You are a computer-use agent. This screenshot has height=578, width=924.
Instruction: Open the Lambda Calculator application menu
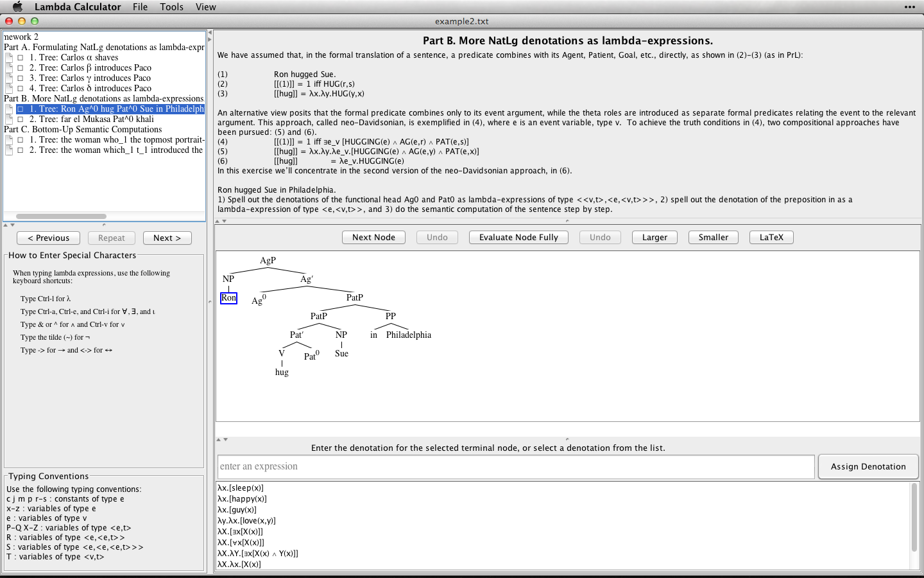coord(78,6)
